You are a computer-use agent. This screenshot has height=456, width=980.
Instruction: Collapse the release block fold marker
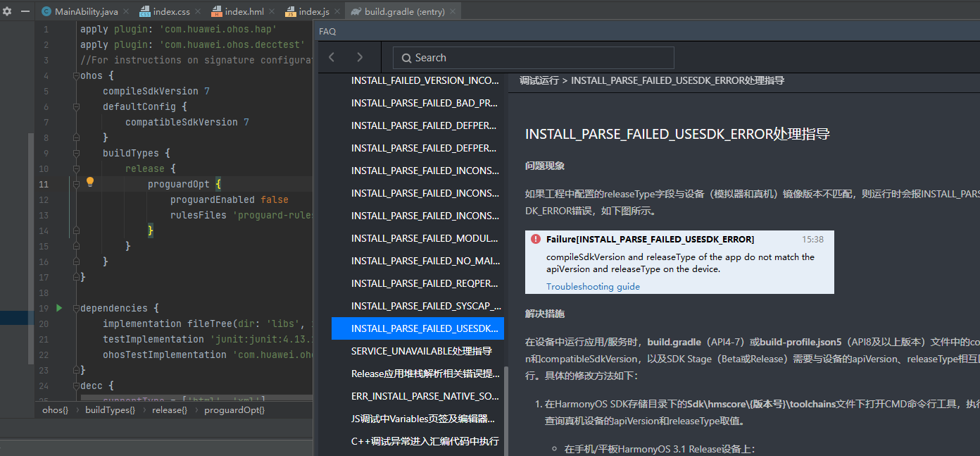(76, 169)
